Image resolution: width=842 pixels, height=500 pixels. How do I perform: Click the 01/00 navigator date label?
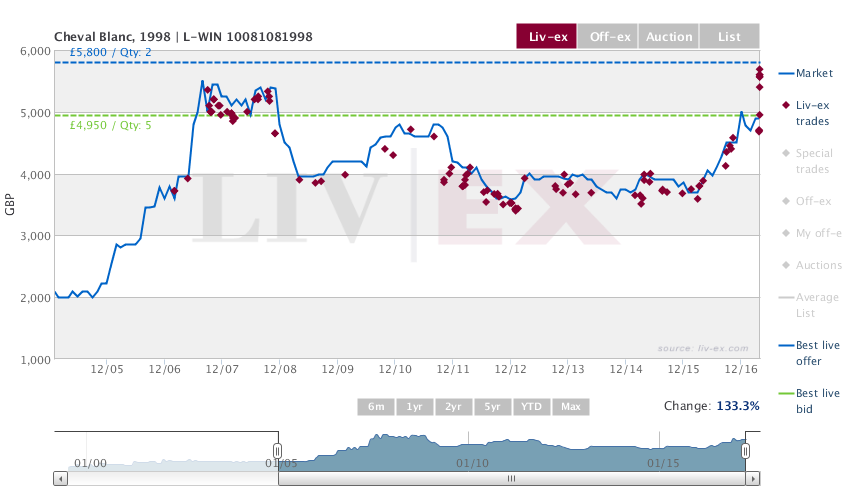coord(90,463)
